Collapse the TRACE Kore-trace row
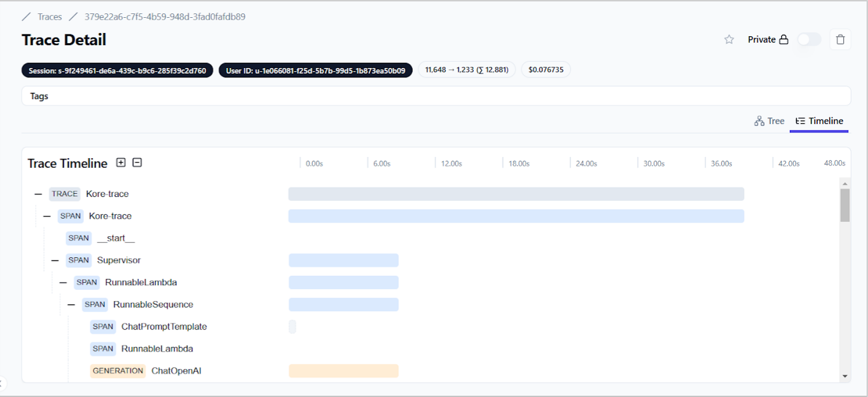The image size is (868, 397). click(39, 194)
